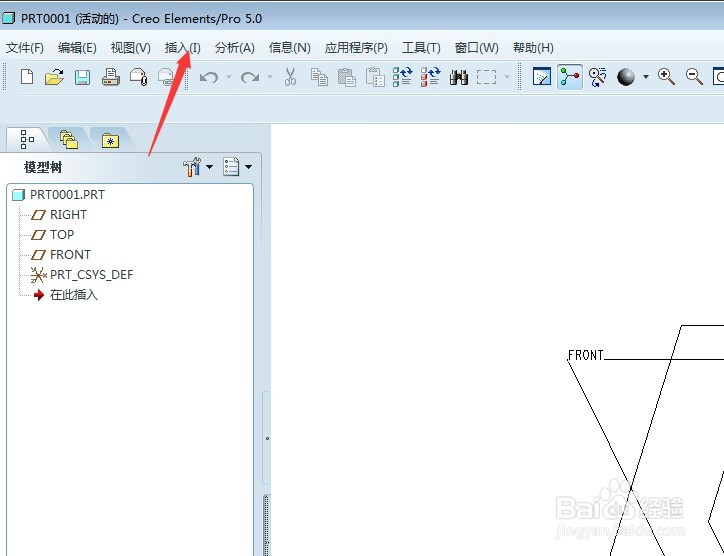Open the 分析(A) menu

[235, 48]
